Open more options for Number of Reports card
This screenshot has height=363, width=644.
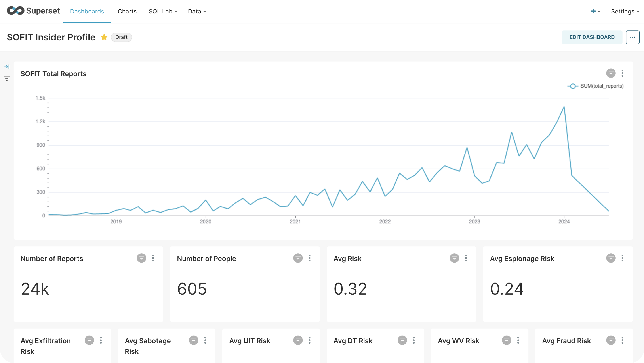(x=153, y=258)
